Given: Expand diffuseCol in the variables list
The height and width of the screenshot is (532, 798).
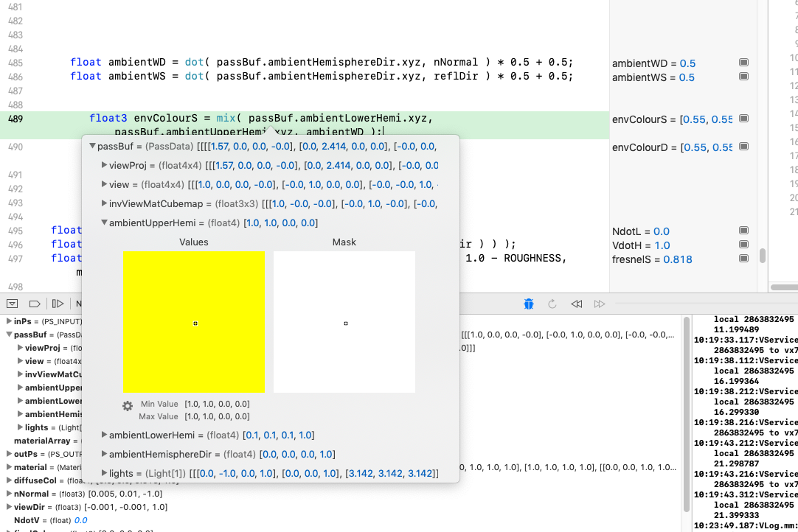Looking at the screenshot, I should (x=9, y=480).
